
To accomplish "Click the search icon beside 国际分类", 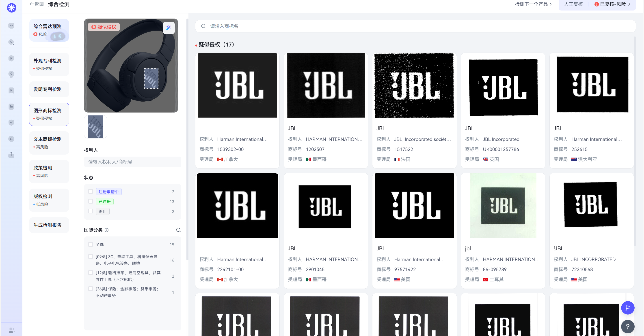I will coord(179,230).
